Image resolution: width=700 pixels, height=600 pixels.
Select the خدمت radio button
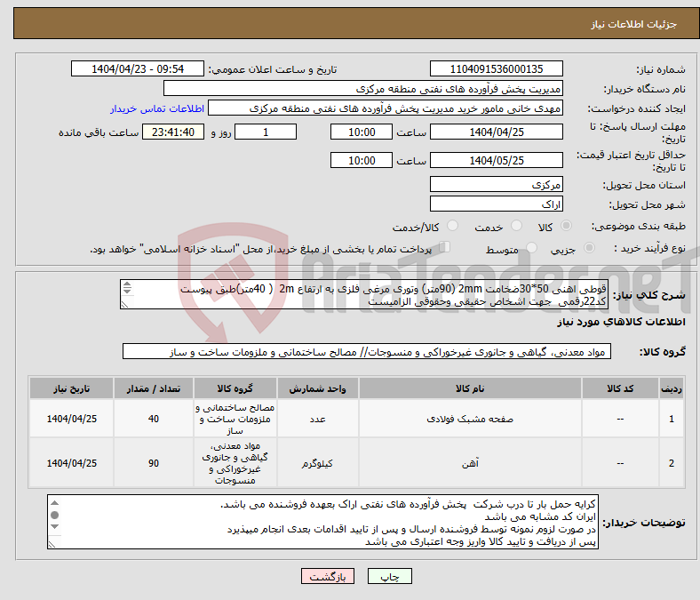pyautogui.click(x=516, y=226)
